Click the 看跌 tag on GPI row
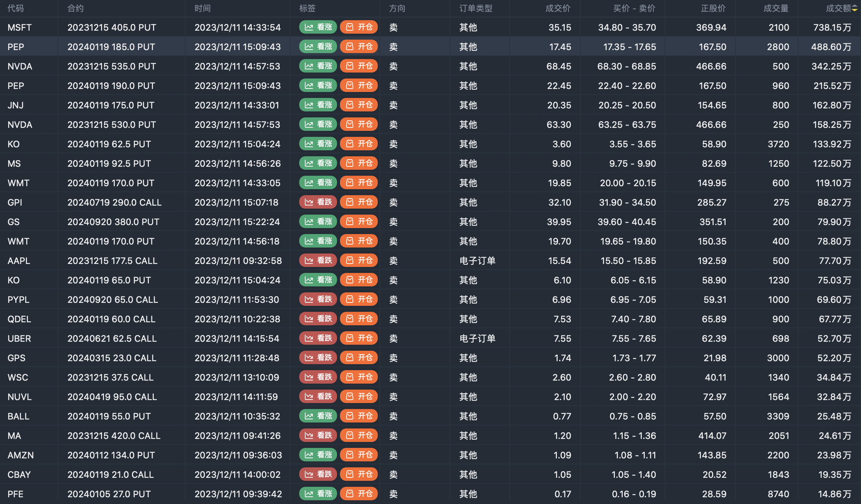 318,202
